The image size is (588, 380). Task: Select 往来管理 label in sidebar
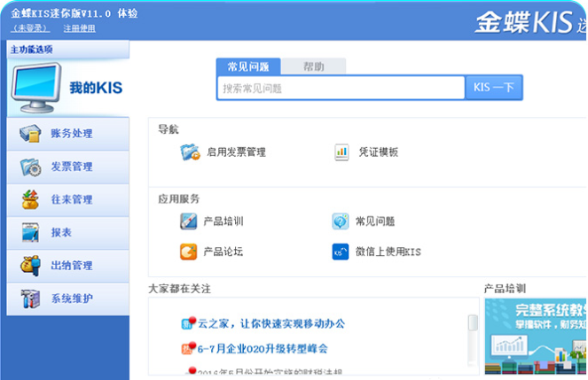72,199
